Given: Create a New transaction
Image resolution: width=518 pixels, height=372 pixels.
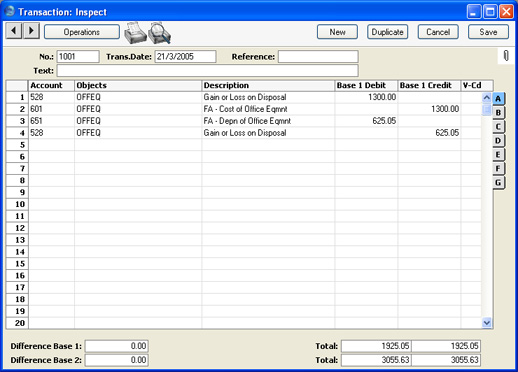Looking at the screenshot, I should 337,32.
